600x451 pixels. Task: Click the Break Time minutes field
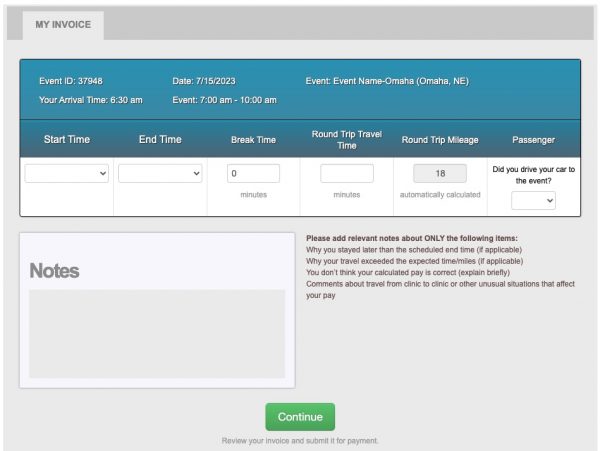(x=253, y=173)
